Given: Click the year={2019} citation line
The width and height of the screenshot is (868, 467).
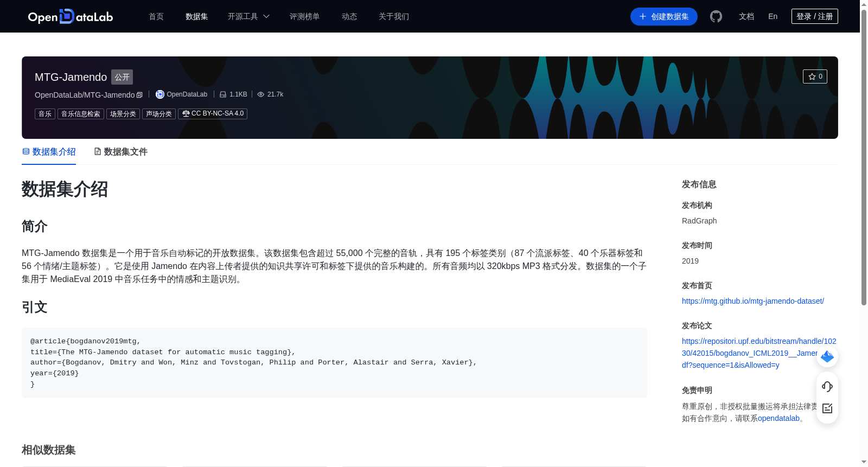Looking at the screenshot, I should point(54,373).
